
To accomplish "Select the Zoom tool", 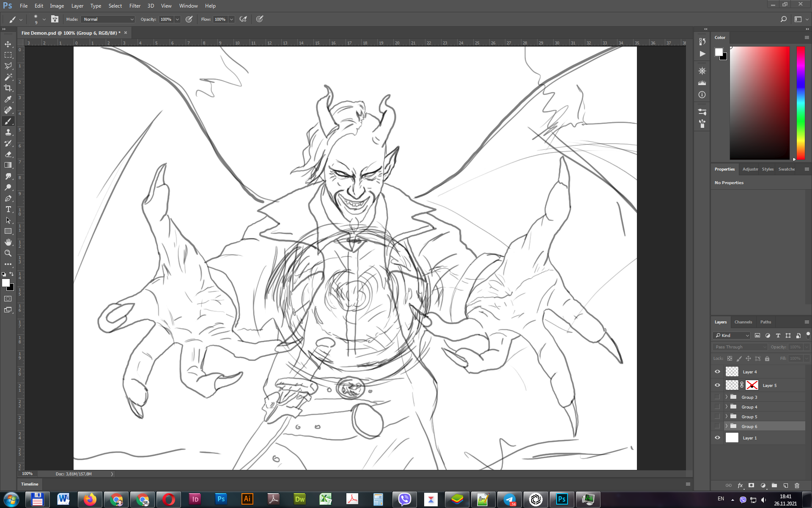I will pos(8,253).
